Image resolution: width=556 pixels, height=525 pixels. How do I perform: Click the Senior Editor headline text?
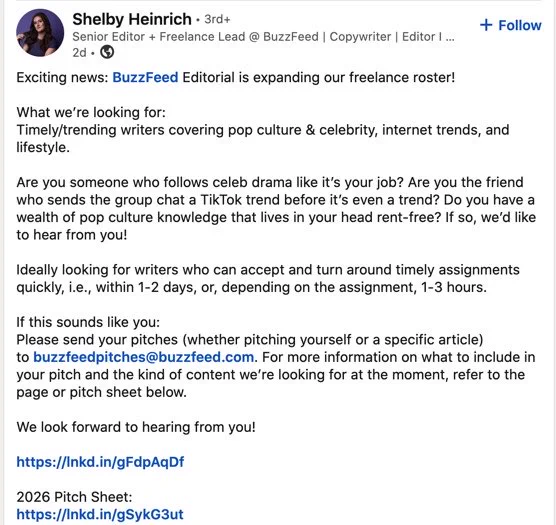coord(263,37)
